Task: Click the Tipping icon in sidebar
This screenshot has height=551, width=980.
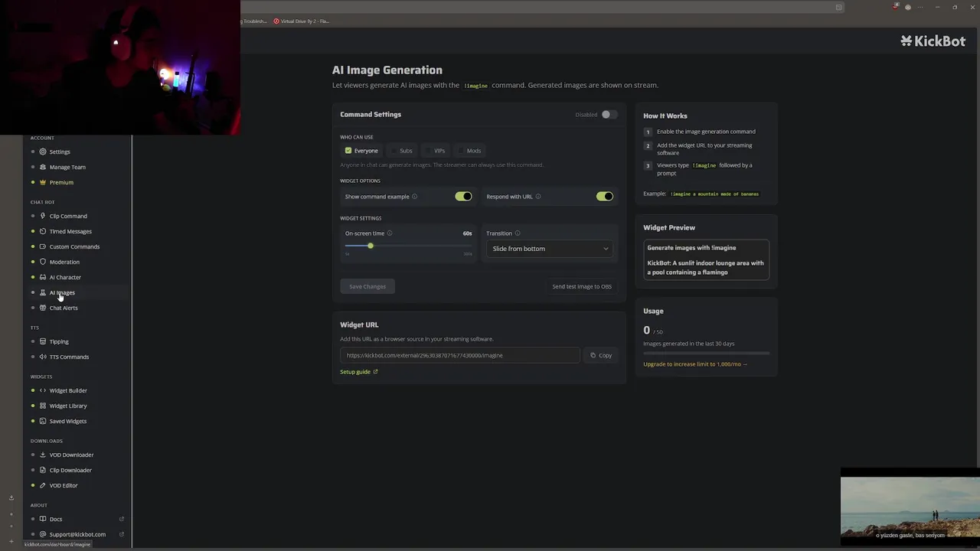Action: coord(43,341)
